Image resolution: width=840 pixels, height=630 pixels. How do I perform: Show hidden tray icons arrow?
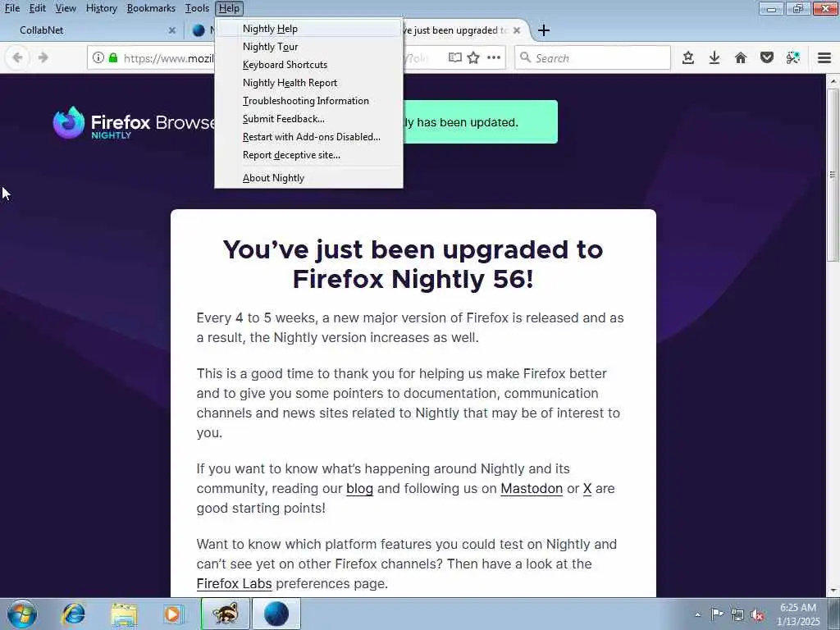(x=697, y=614)
